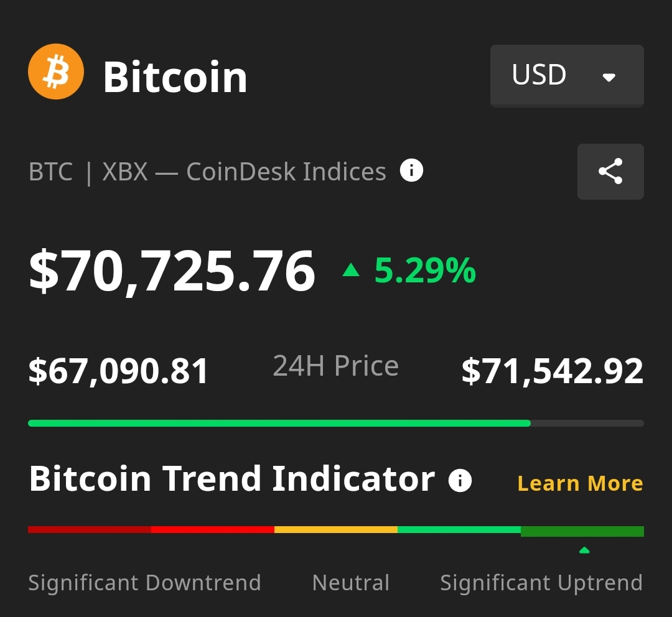672x617 pixels.
Task: Click the 24H high price $71,542.92
Action: [552, 371]
